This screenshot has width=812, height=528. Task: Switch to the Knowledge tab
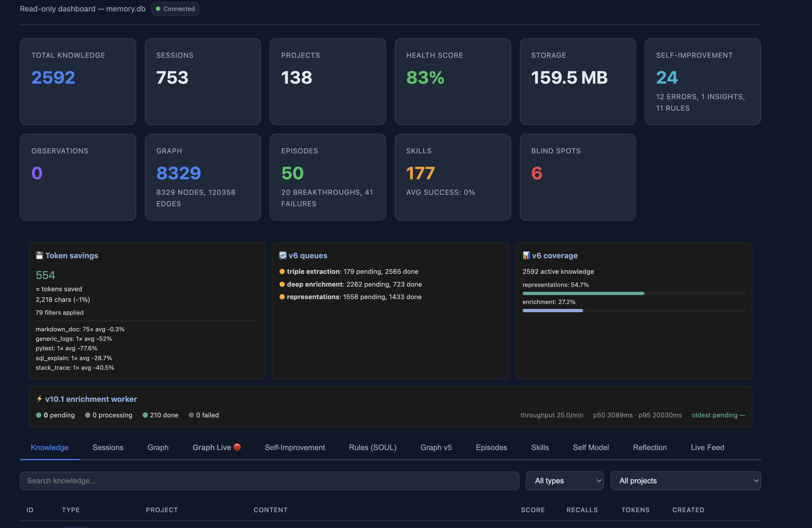[x=50, y=448]
